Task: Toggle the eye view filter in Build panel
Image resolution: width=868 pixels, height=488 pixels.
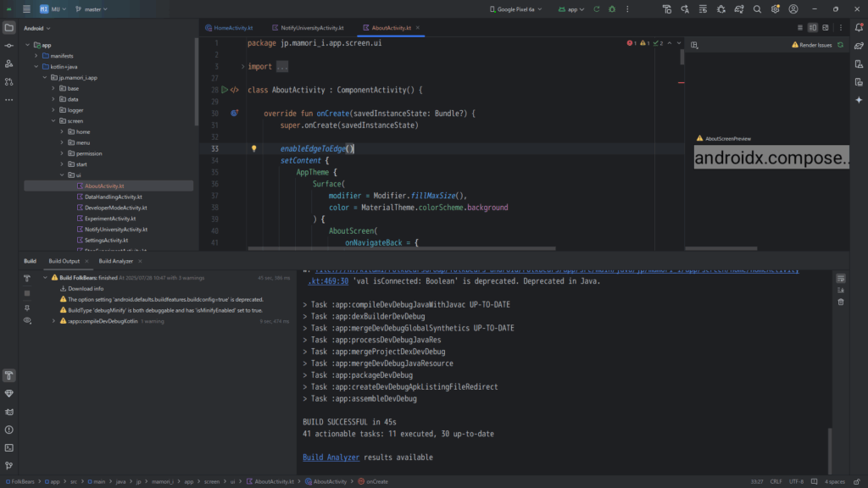Action: [28, 321]
